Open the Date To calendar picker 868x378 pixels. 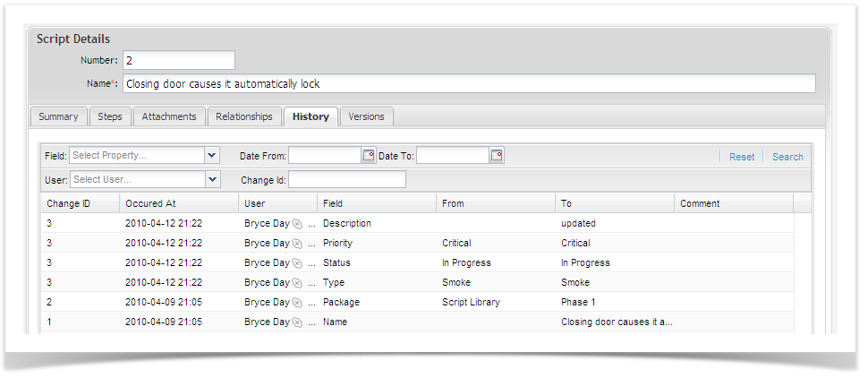click(x=497, y=156)
